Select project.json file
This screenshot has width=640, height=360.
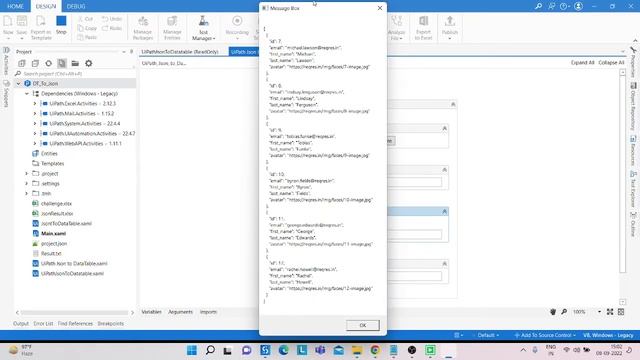pyautogui.click(x=54, y=243)
